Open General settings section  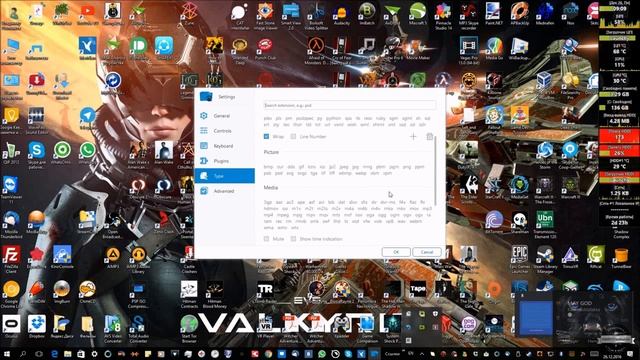(224, 116)
